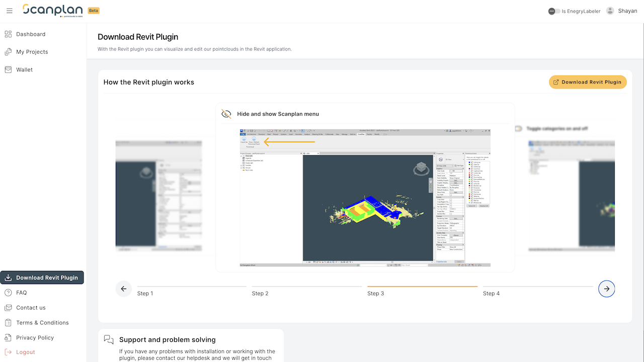Click the Dashboard grid icon

click(8, 34)
